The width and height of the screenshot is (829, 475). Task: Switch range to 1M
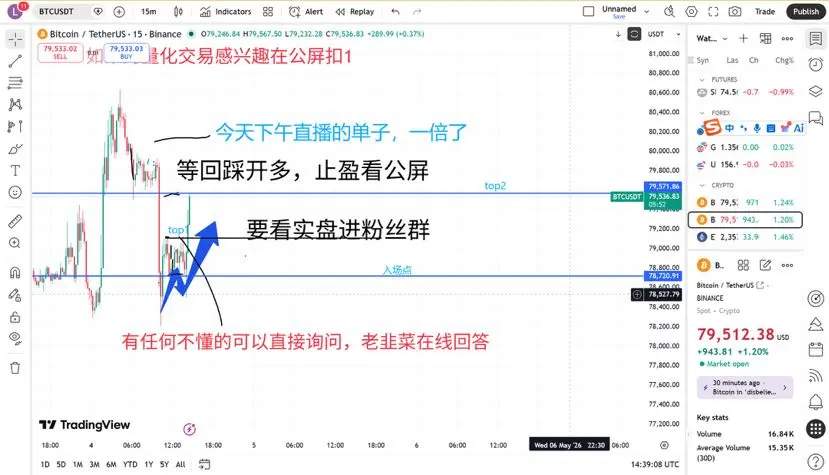[x=78, y=464]
